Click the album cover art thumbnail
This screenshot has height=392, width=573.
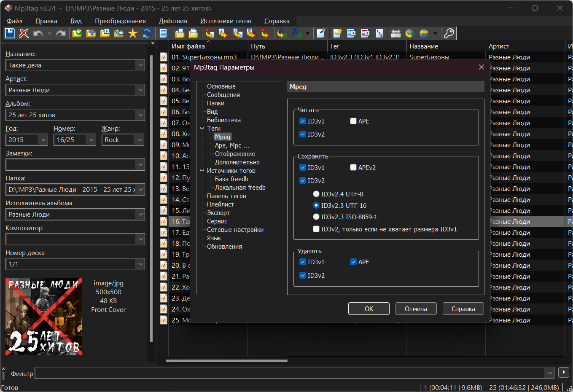44,316
